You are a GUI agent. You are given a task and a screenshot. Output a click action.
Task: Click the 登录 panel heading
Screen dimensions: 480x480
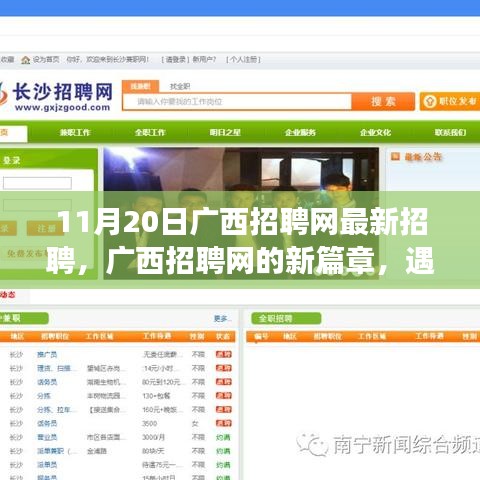tap(11, 161)
